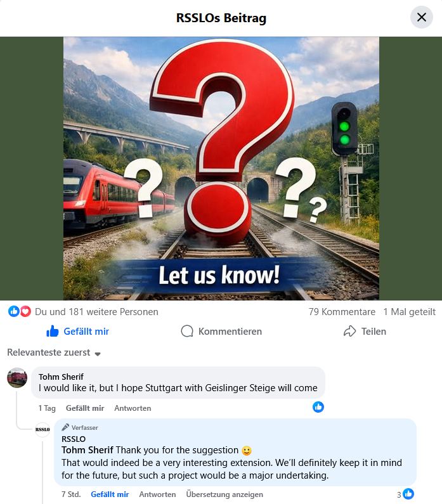Close the RSSLOs Beitrag dialog
Image resolution: width=442 pixels, height=504 pixels.
[x=422, y=17]
